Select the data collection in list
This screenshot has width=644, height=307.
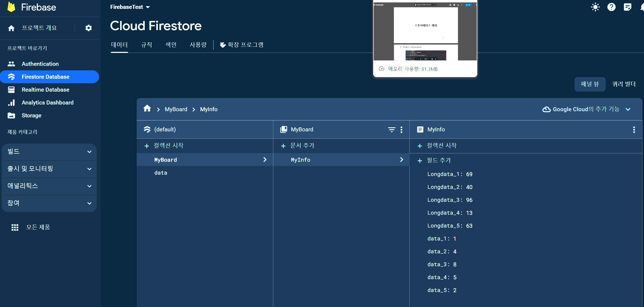161,173
